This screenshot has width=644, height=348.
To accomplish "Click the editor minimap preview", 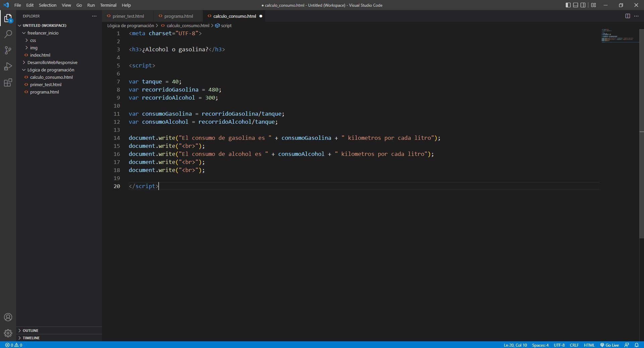I will (x=620, y=36).
